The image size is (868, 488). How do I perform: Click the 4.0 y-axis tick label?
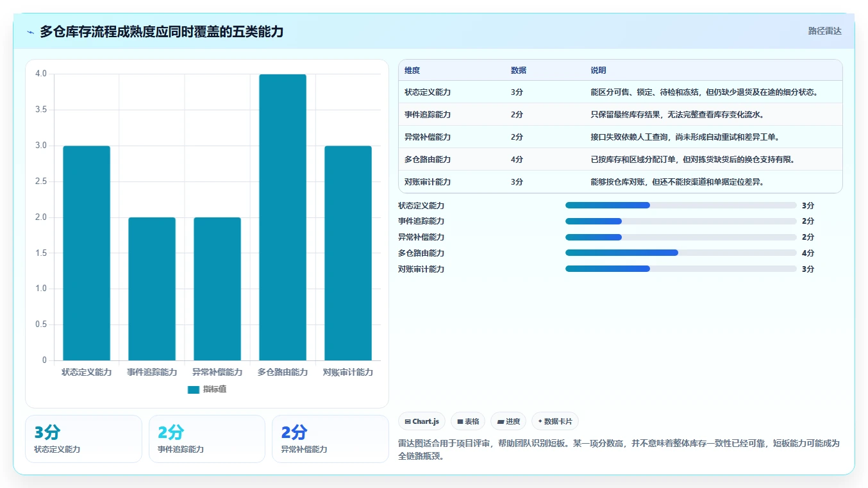tap(41, 74)
